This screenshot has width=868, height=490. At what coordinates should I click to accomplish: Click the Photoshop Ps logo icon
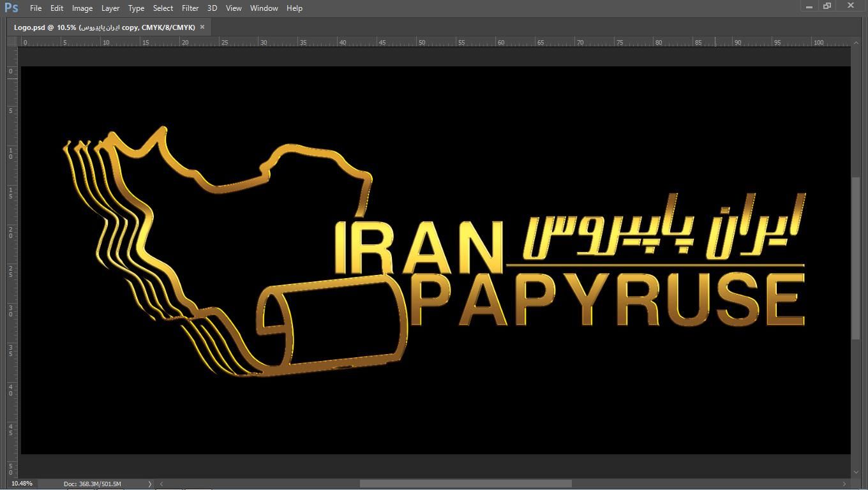[x=11, y=8]
